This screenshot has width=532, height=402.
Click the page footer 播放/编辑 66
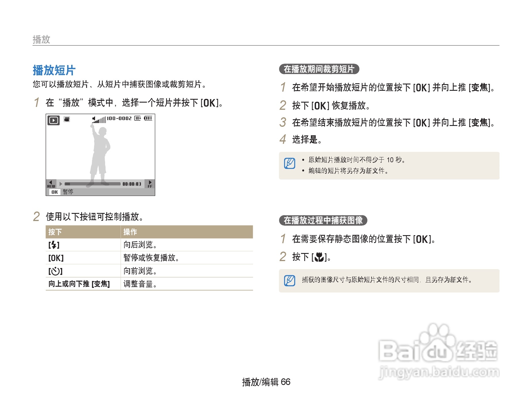pyautogui.click(x=266, y=382)
